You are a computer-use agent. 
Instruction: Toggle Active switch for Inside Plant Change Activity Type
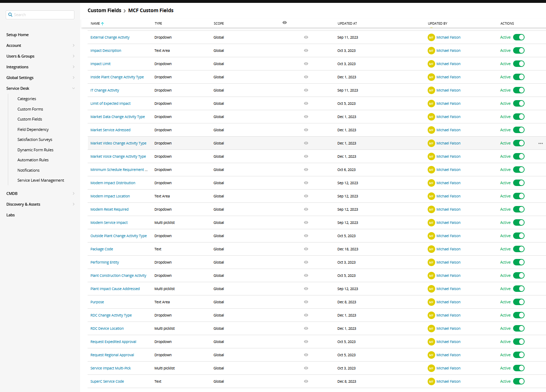coord(519,77)
